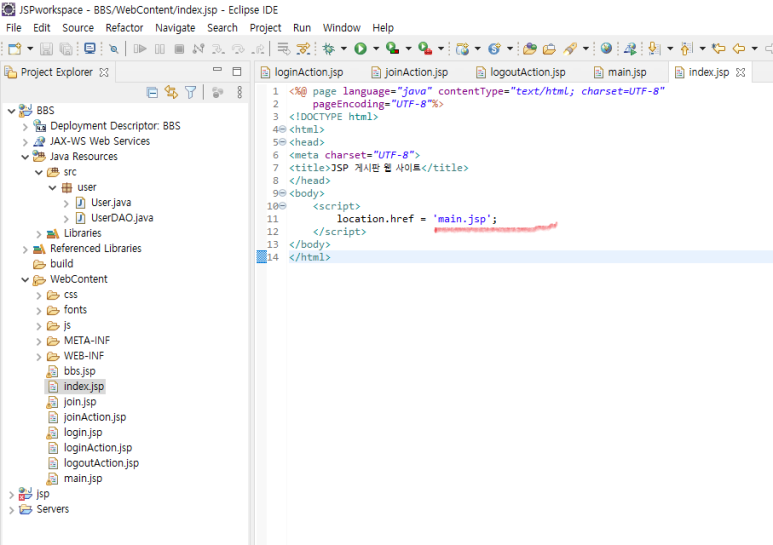773x545 pixels.
Task: Close the Project Explorer view
Action: (x=104, y=72)
